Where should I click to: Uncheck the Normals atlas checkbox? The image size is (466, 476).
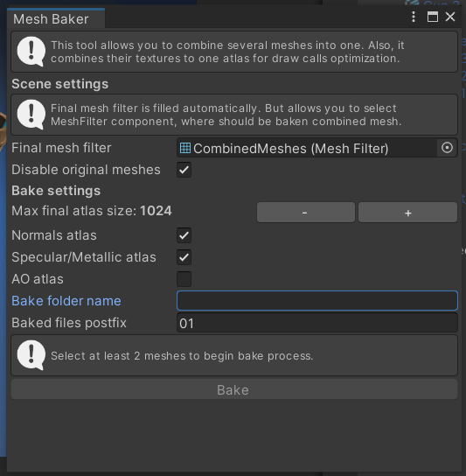click(184, 235)
